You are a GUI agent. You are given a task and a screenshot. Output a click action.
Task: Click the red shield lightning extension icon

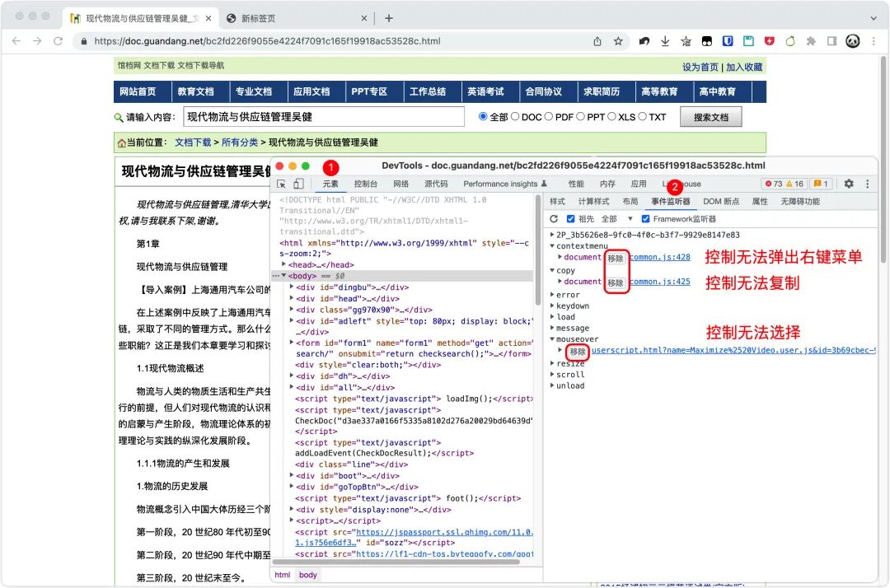770,41
